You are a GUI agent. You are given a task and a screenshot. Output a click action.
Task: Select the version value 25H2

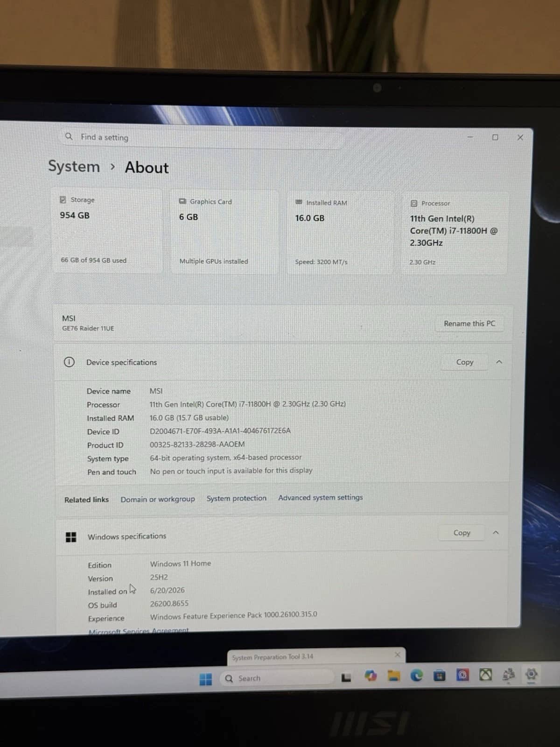point(159,577)
